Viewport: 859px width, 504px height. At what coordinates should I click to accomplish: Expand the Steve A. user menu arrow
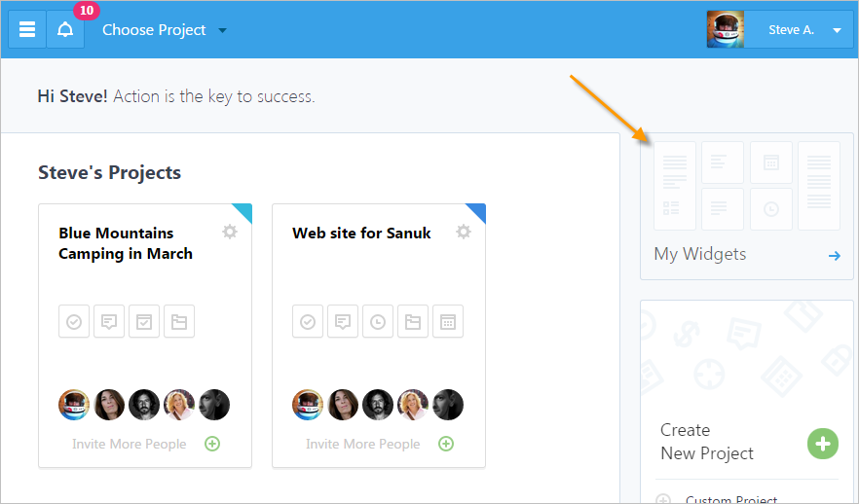(x=837, y=30)
